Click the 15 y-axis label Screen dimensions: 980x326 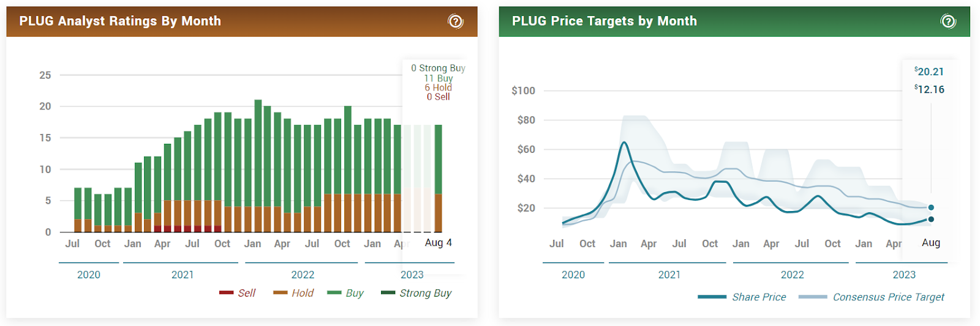point(45,138)
